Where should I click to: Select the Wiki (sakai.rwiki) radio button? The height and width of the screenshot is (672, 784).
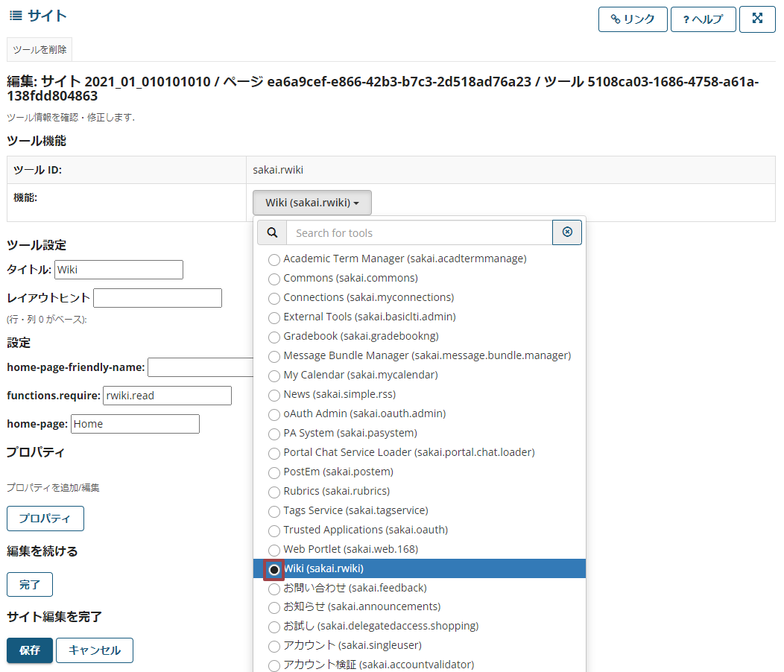[274, 569]
